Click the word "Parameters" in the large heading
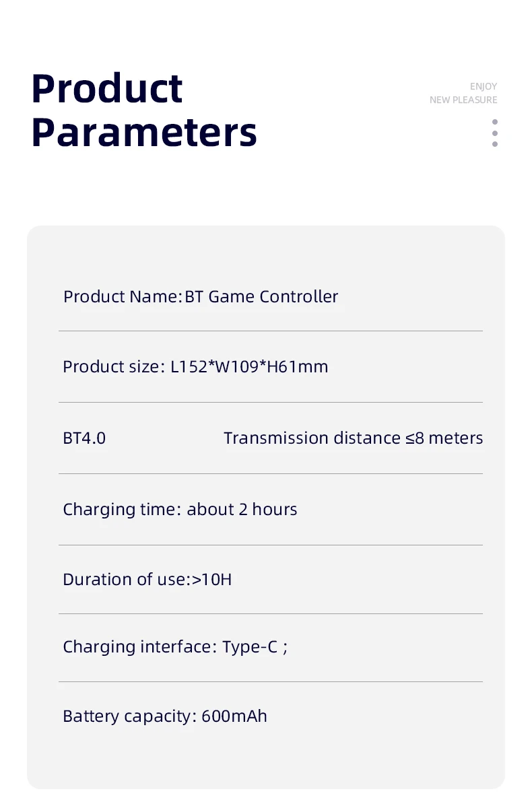 click(x=144, y=133)
